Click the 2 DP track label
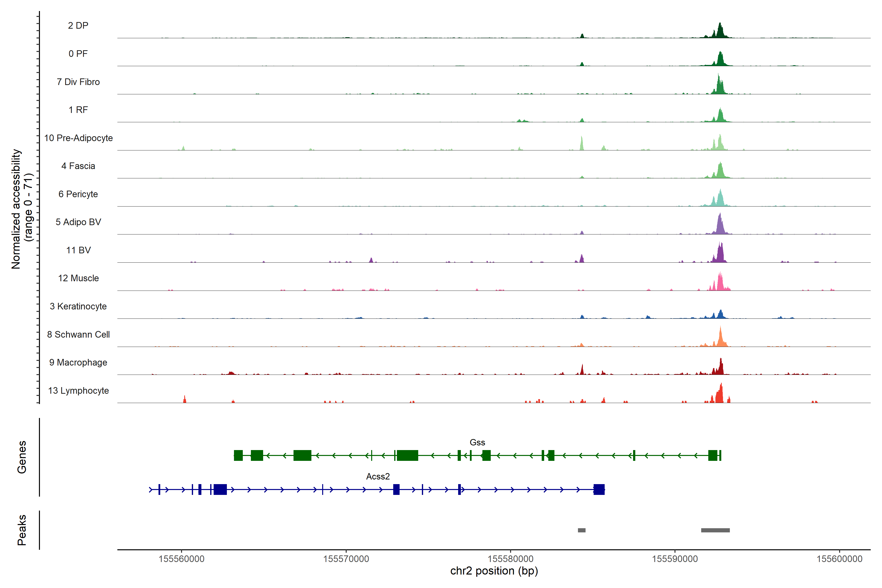The height and width of the screenshot is (588, 882). pyautogui.click(x=78, y=25)
